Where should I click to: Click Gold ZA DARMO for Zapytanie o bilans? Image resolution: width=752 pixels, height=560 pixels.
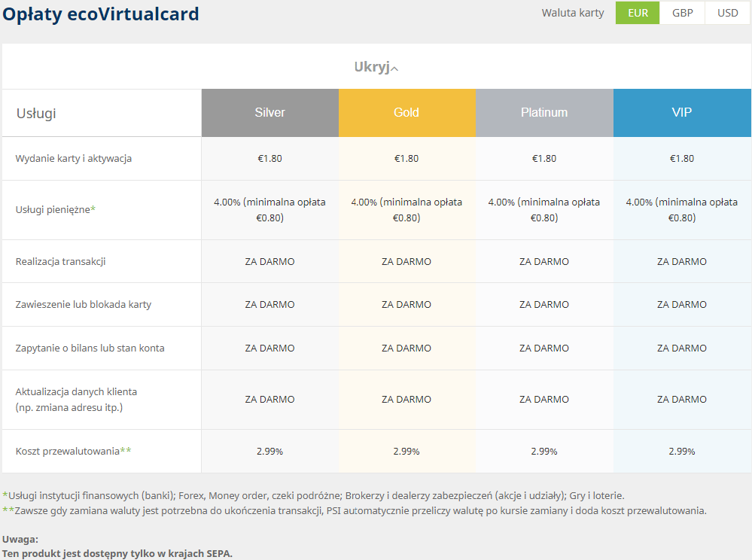[406, 348]
